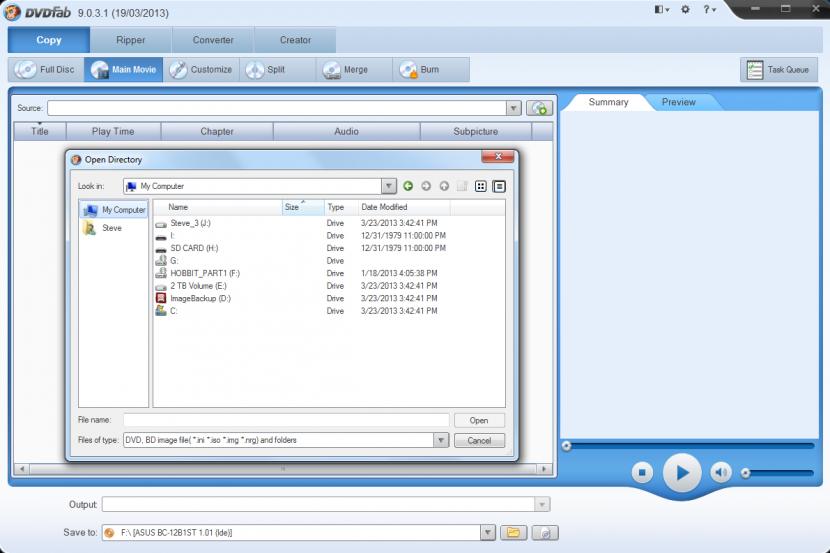Choose the Customize copy mode
Viewport: 830px width, 553px height.
pyautogui.click(x=201, y=70)
